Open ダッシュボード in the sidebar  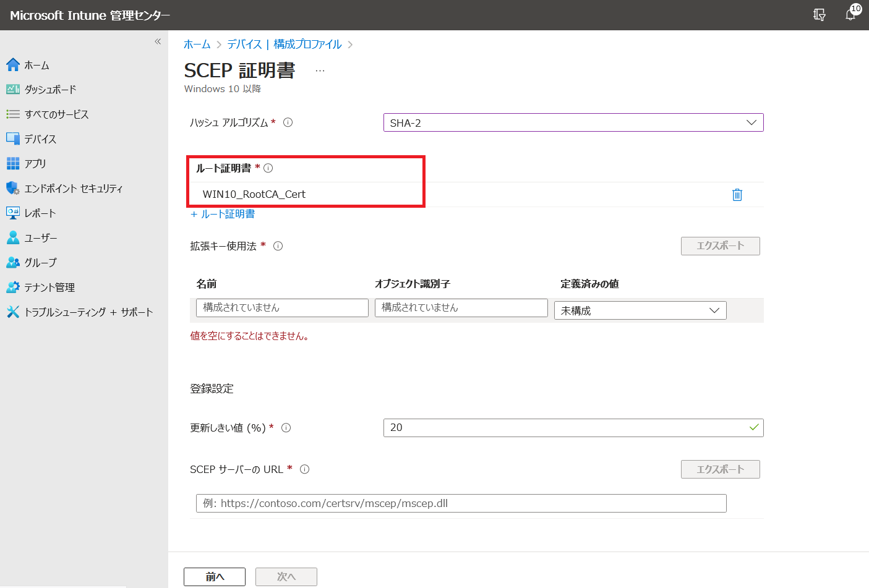[x=50, y=90]
